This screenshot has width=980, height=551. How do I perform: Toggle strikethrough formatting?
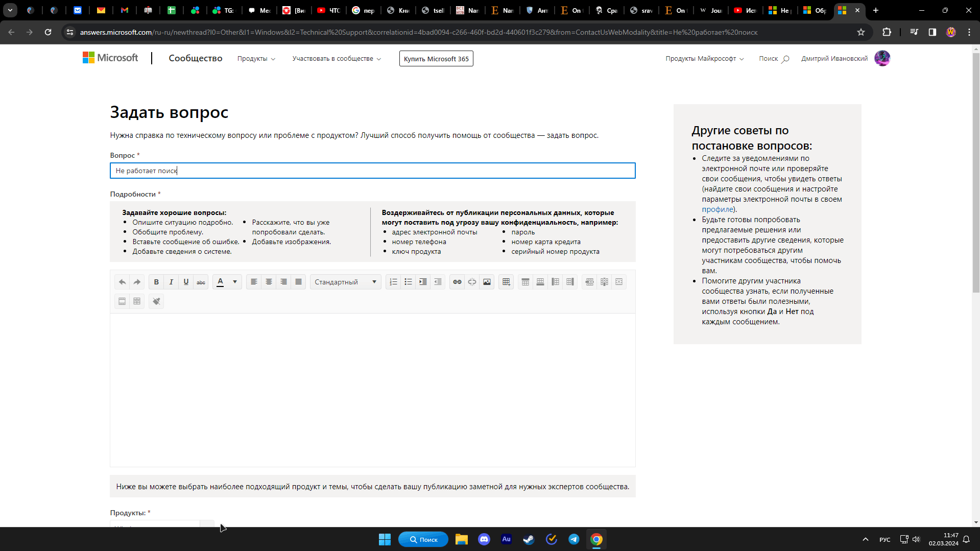pyautogui.click(x=201, y=282)
